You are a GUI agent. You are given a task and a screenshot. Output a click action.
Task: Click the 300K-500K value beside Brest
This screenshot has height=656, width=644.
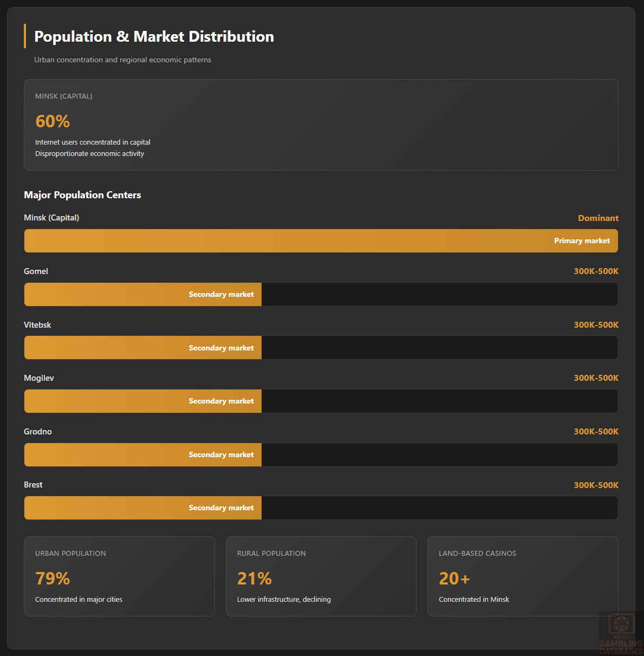pos(596,485)
